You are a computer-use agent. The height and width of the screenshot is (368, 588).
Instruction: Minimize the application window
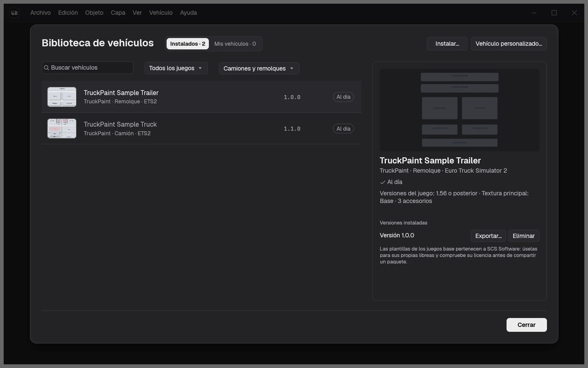coord(534,13)
